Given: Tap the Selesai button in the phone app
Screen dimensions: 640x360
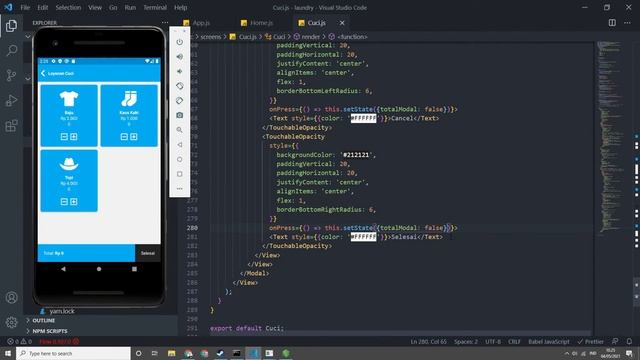Looking at the screenshot, I should pyautogui.click(x=148, y=253).
